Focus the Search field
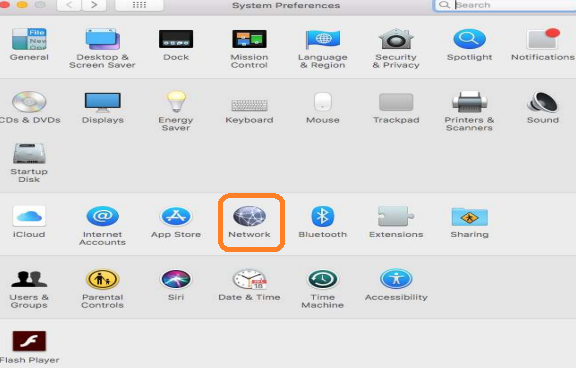The width and height of the screenshot is (576, 369). [x=505, y=5]
